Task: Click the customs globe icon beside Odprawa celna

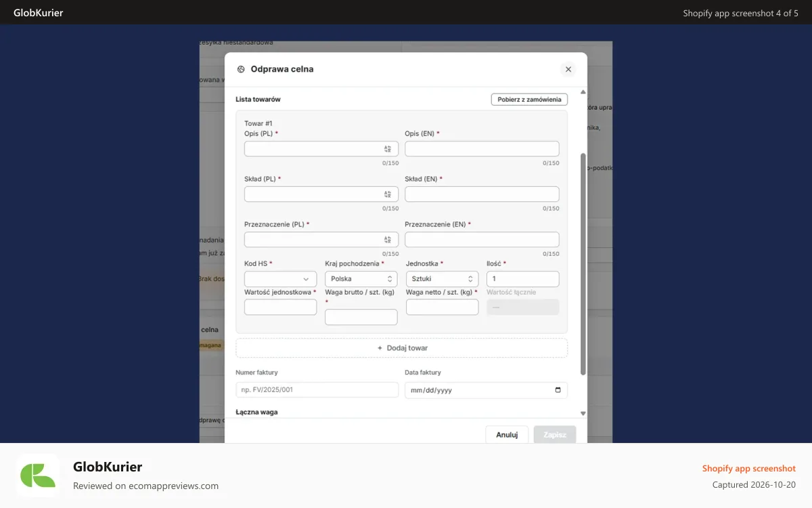Action: pyautogui.click(x=241, y=69)
